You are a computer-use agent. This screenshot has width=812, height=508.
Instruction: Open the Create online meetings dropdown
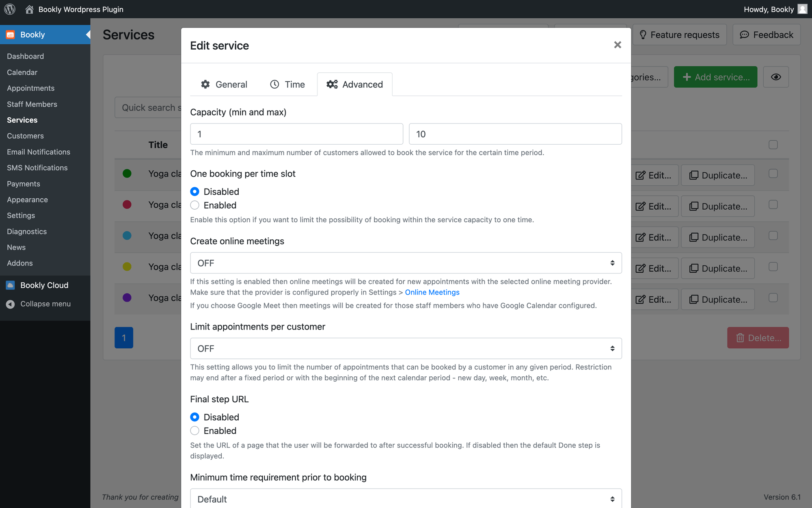point(406,263)
